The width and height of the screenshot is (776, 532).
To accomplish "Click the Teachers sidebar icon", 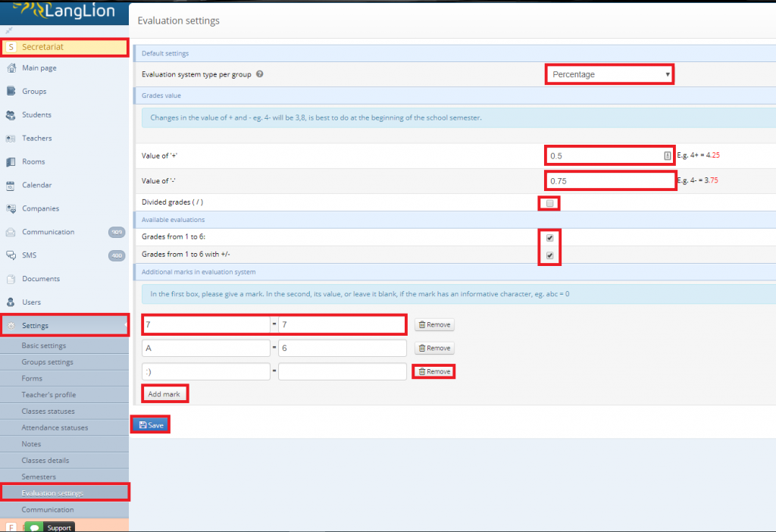I will [11, 138].
